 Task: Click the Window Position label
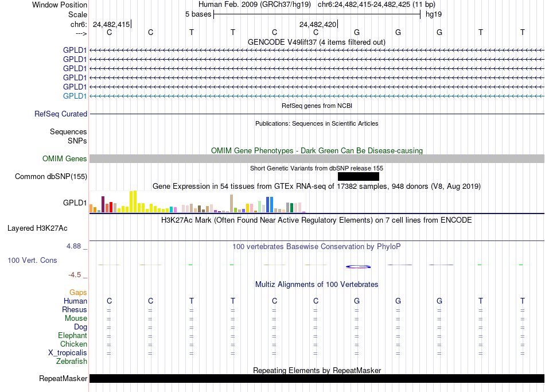coord(60,5)
